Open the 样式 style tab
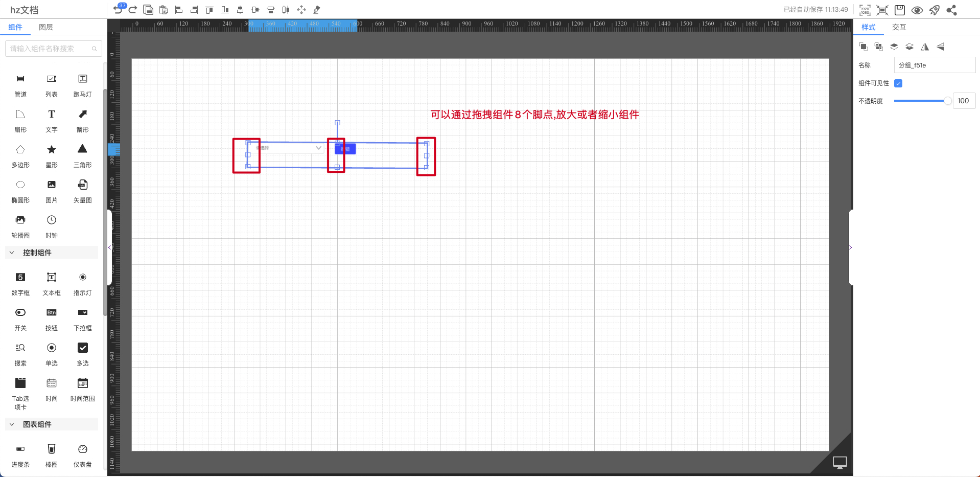The height and width of the screenshot is (477, 980). click(x=869, y=27)
